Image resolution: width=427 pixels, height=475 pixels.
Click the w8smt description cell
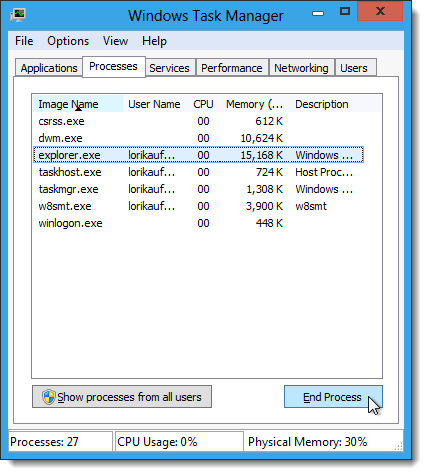coord(311,206)
